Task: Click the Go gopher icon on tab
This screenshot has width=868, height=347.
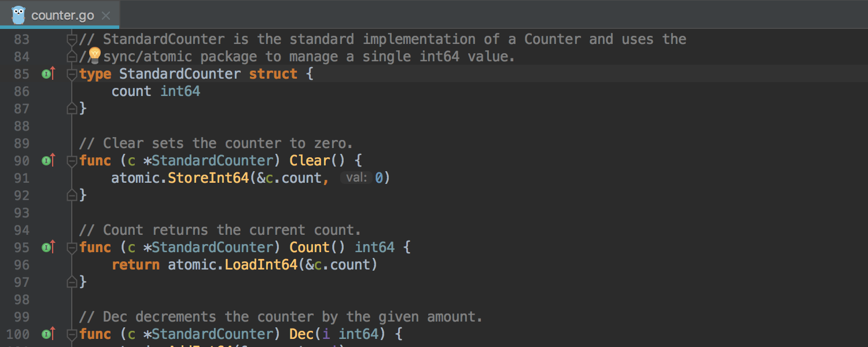Action: tap(19, 14)
